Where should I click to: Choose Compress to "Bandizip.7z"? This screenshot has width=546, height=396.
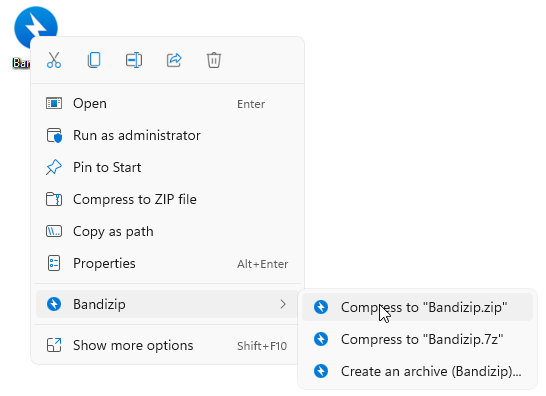[418, 339]
